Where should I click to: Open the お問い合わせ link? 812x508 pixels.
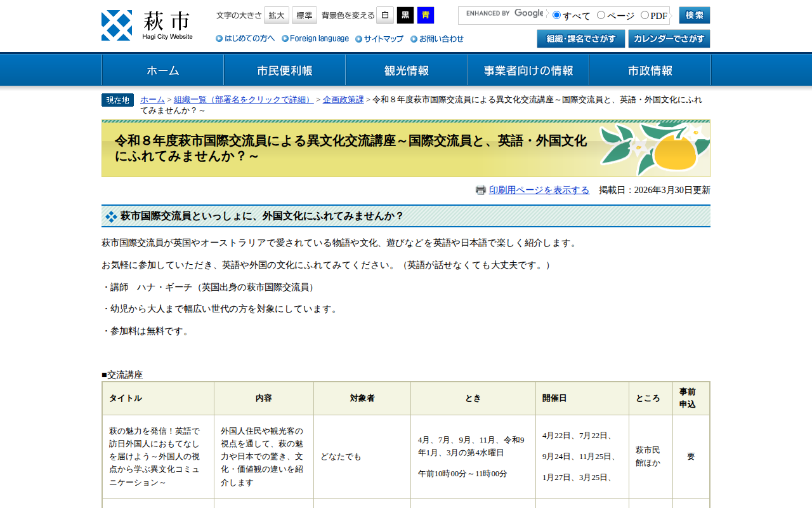437,39
